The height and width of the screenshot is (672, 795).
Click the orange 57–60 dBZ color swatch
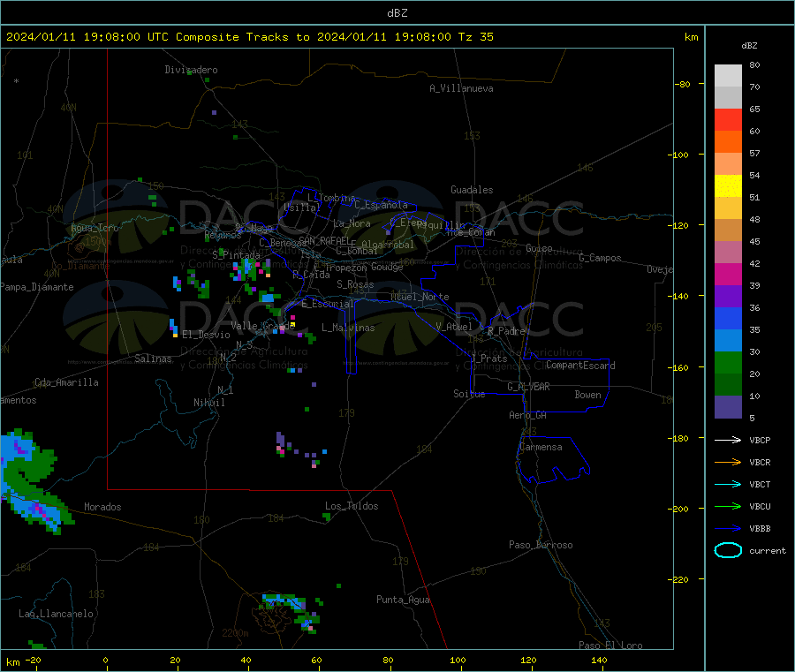[728, 142]
